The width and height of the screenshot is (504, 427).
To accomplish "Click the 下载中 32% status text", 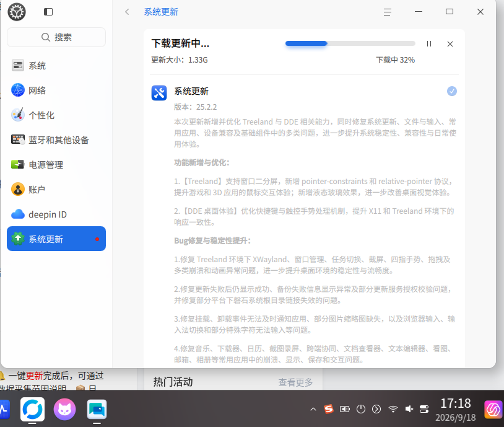I will (x=396, y=60).
